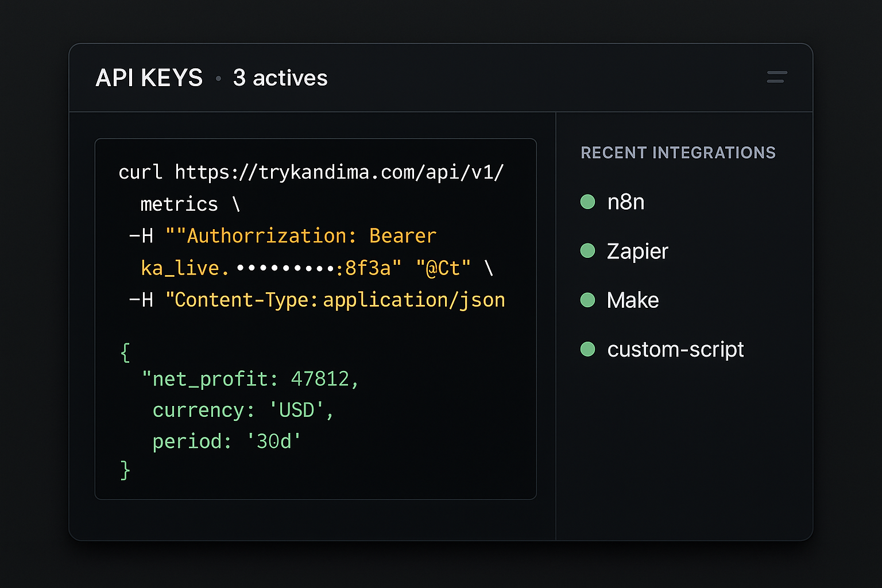
Task: Click the RECENT INTEGRATIONS heading
Action: [678, 153]
